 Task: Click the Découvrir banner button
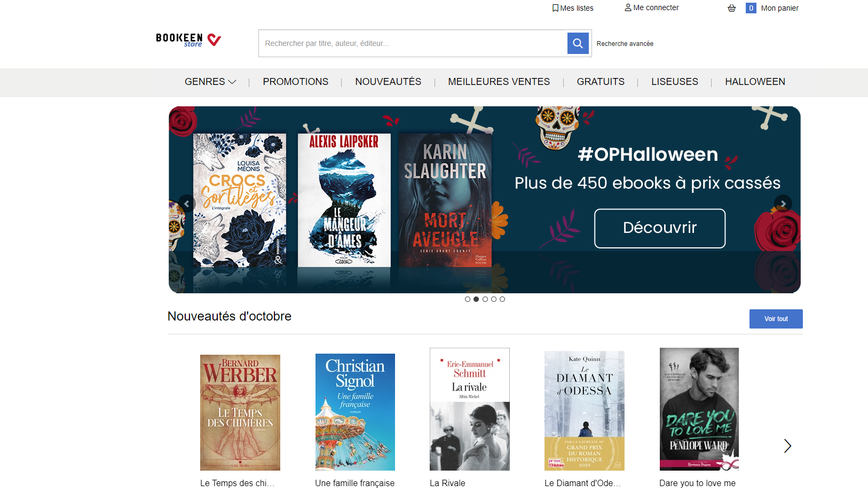(660, 228)
